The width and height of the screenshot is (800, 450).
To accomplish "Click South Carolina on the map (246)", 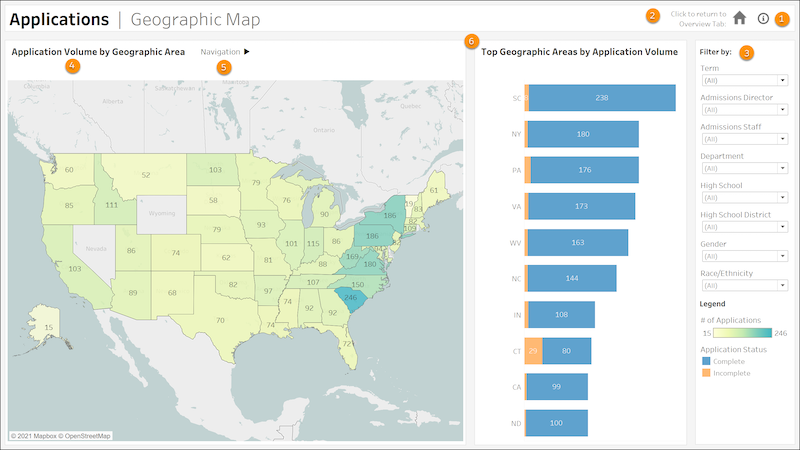I will click(x=351, y=297).
